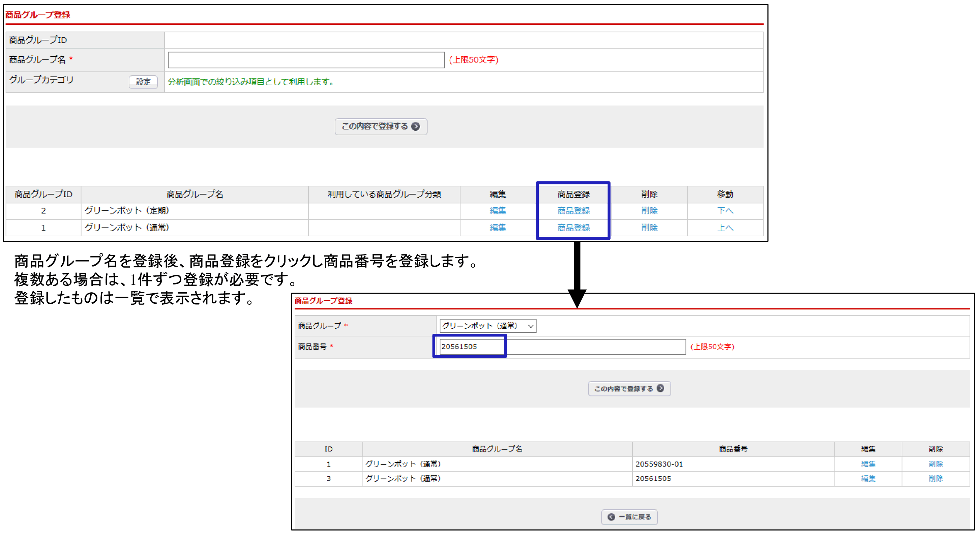980x537 pixels.
Task: Move グリーンポット（定期）down with 下へ
Action: [x=725, y=210]
